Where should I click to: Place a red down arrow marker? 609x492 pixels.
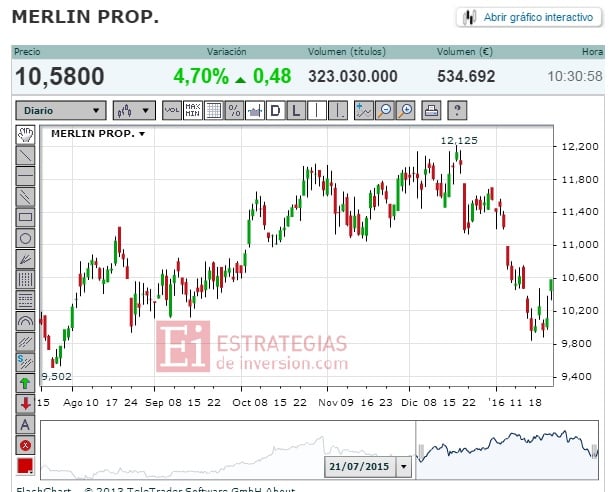pos(25,403)
